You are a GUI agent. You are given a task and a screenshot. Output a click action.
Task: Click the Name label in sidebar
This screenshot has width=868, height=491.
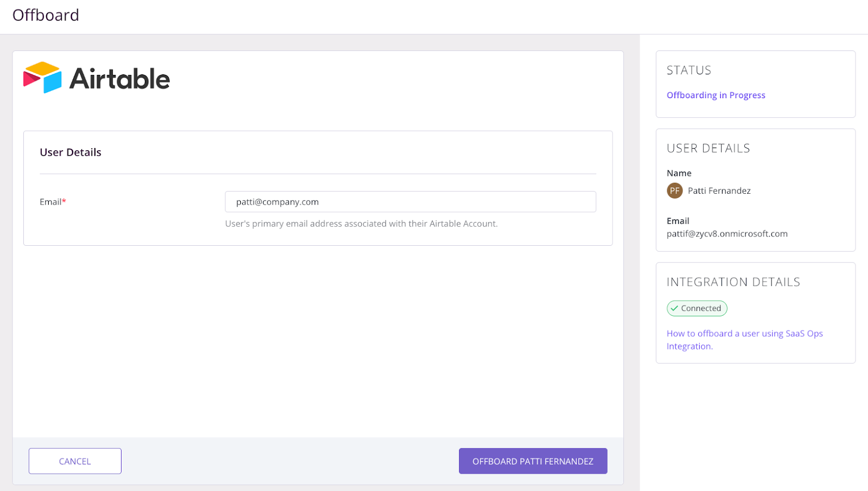point(679,173)
